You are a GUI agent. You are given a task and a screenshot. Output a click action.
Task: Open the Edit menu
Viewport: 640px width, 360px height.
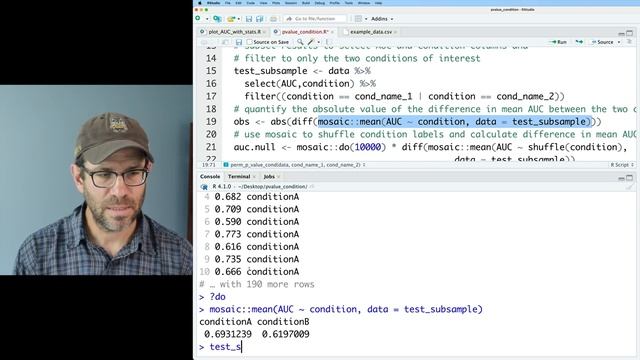tap(238, 3)
